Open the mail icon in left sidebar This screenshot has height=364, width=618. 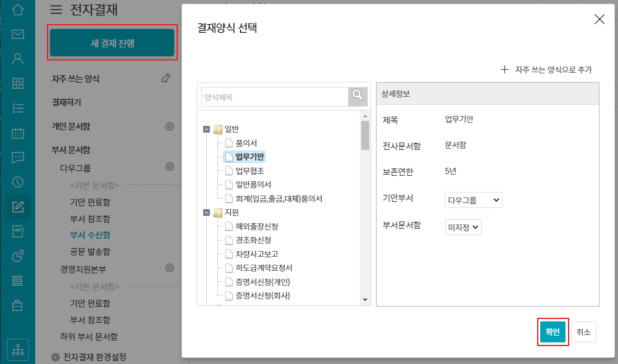coord(18,34)
